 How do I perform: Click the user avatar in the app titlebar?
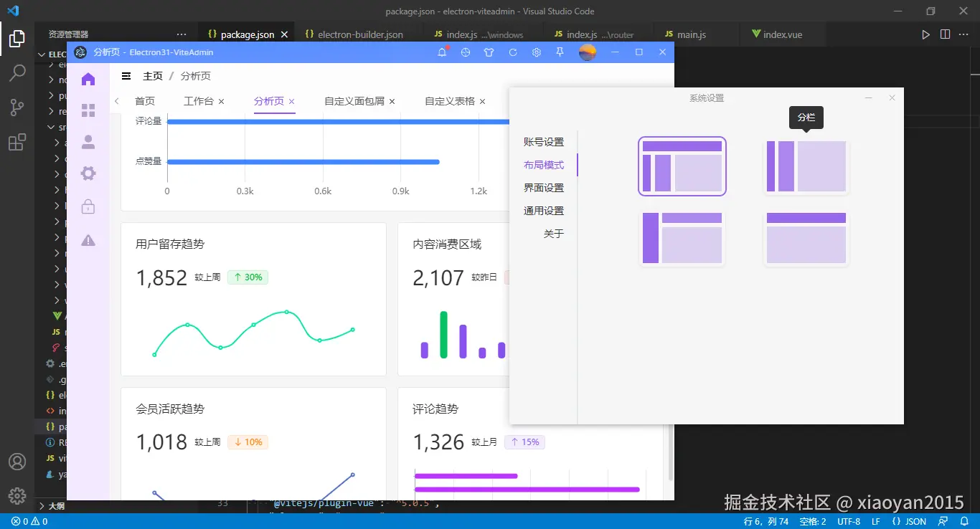(x=587, y=52)
